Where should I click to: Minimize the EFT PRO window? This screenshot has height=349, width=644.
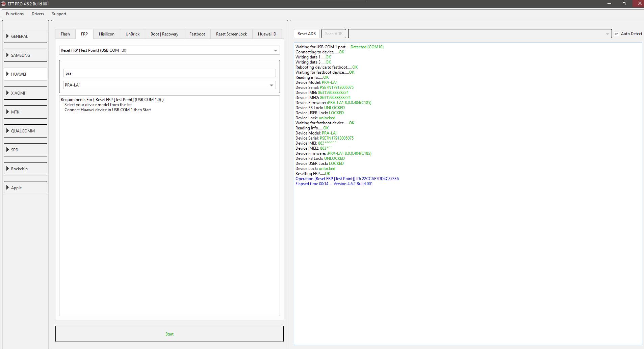[x=609, y=4]
